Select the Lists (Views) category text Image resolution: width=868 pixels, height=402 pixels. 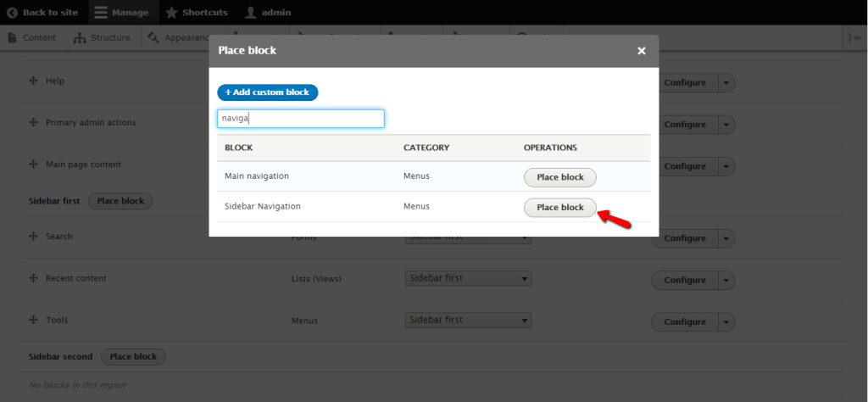coord(317,279)
